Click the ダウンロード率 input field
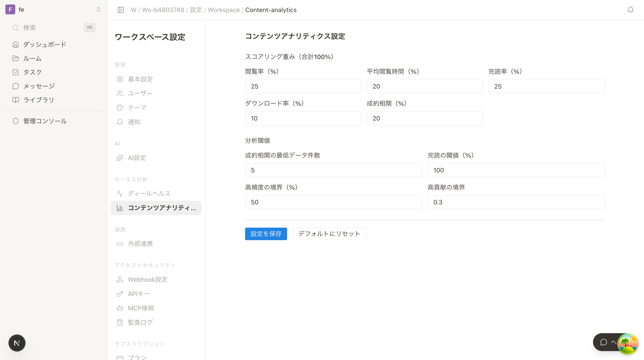644x360 pixels. pos(303,118)
